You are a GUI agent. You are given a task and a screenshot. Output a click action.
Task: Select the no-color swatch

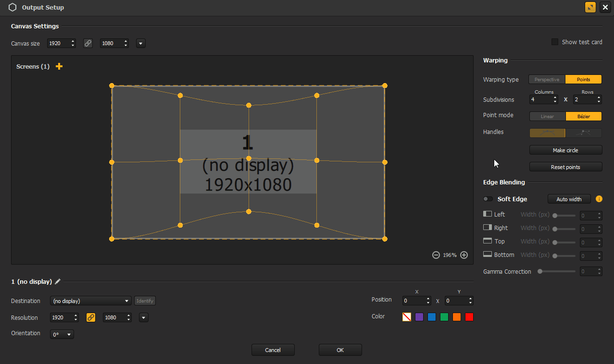[407, 317]
